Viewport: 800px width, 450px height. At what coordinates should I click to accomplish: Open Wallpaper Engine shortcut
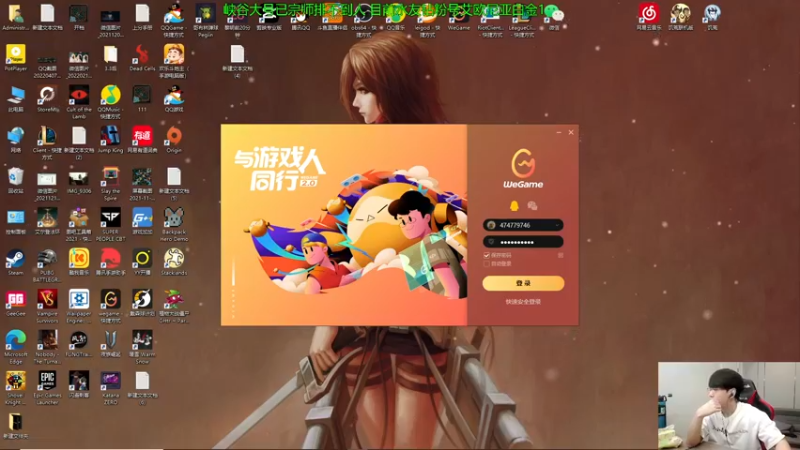[x=79, y=306]
